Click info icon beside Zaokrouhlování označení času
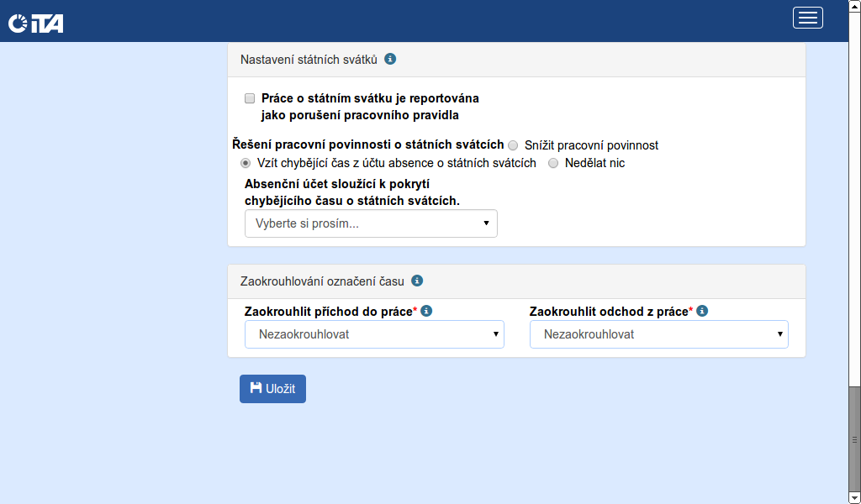 click(417, 281)
